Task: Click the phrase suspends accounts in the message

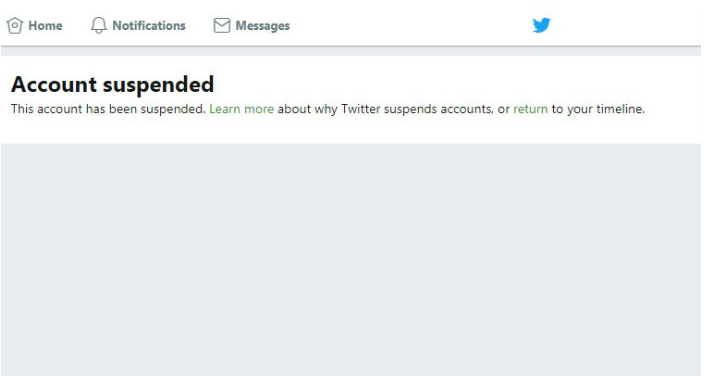Action: [437, 110]
